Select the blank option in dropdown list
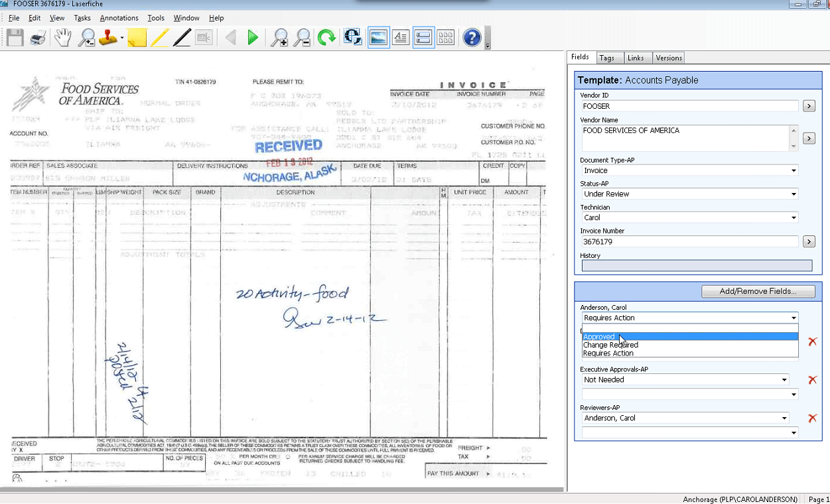 pos(689,328)
